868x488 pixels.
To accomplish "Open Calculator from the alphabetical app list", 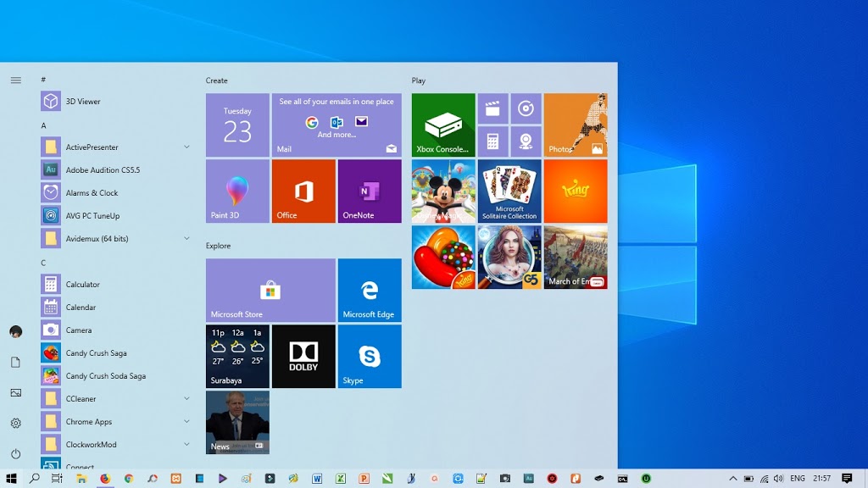I will [x=114, y=285].
